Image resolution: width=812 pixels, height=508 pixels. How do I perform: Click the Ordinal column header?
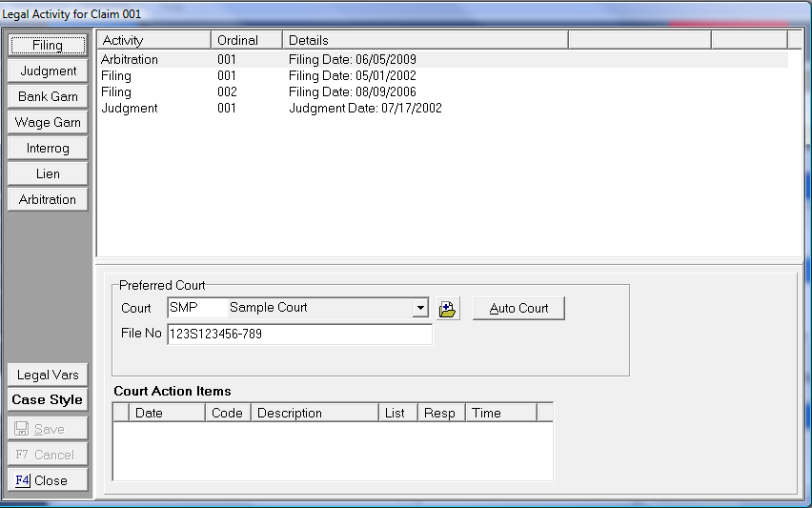coord(246,40)
